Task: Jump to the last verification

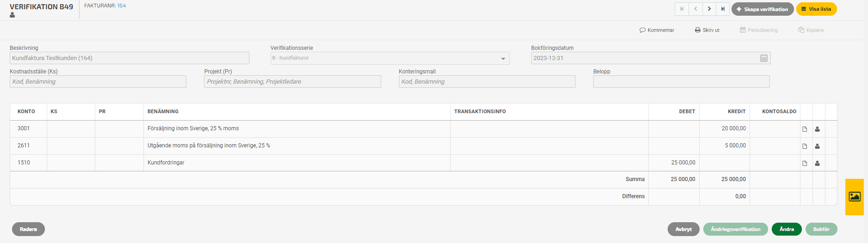Action: 723,9
